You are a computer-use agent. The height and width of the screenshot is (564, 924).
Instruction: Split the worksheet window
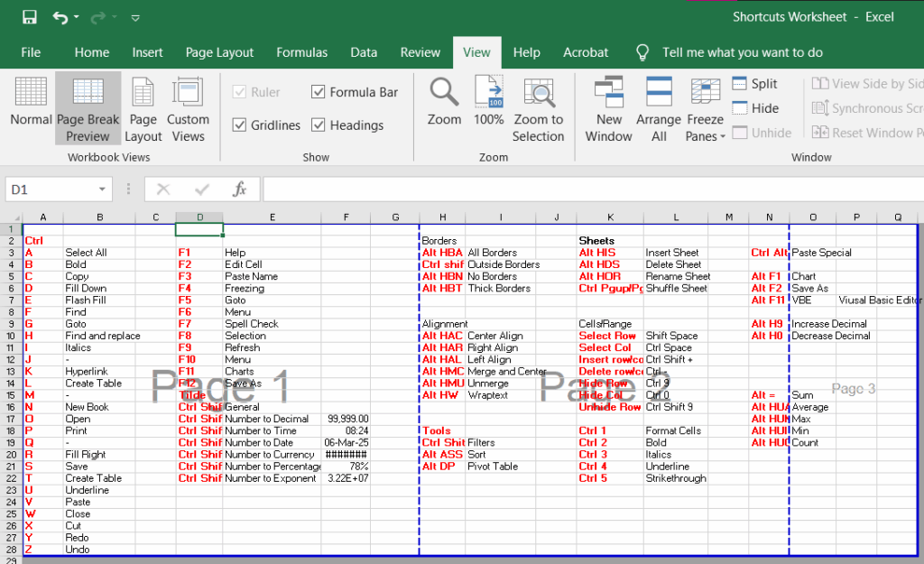[754, 83]
